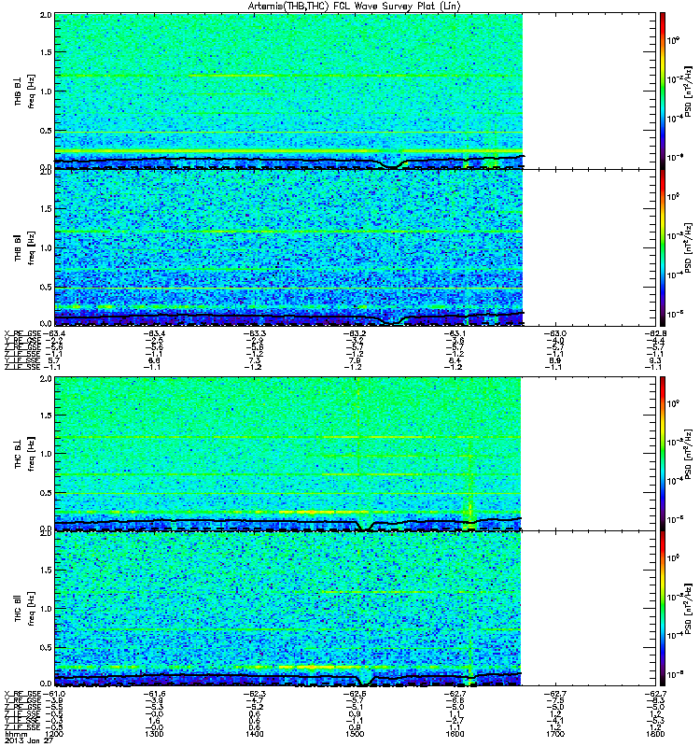Click the 'hhmm' time axis label

pos(16,735)
